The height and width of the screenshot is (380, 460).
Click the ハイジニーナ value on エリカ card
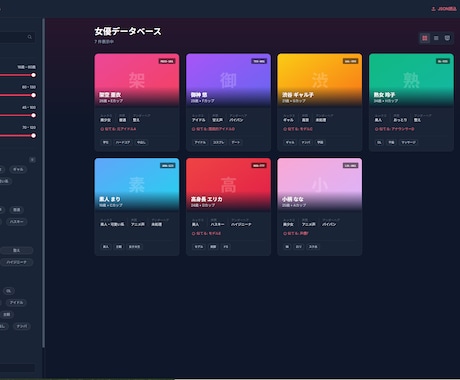241,224
